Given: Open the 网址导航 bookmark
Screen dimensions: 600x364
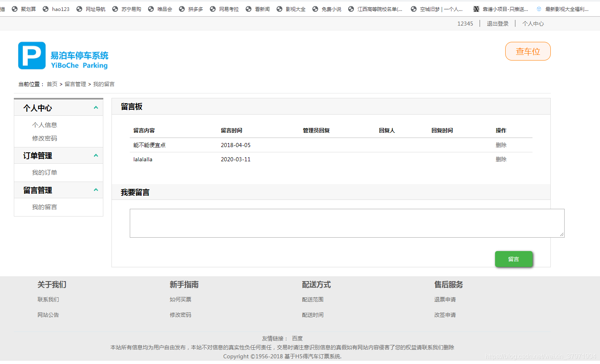Looking at the screenshot, I should 91,9.
